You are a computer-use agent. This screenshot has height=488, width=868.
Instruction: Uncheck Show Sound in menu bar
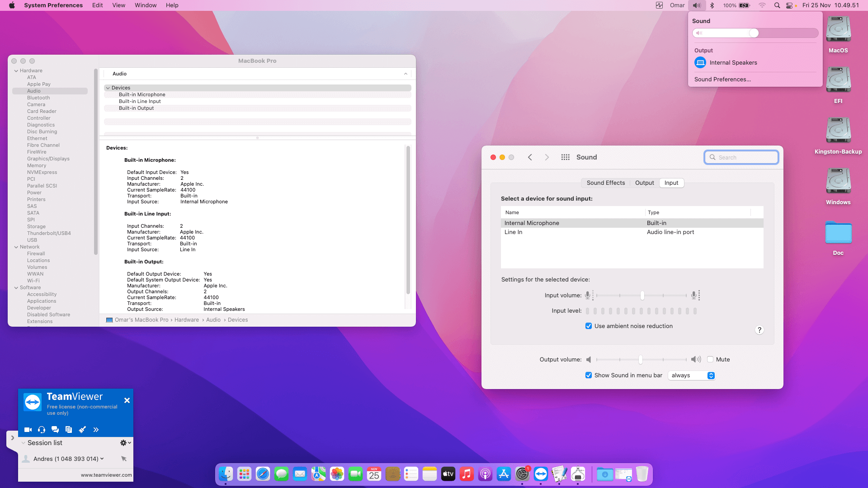[589, 375]
